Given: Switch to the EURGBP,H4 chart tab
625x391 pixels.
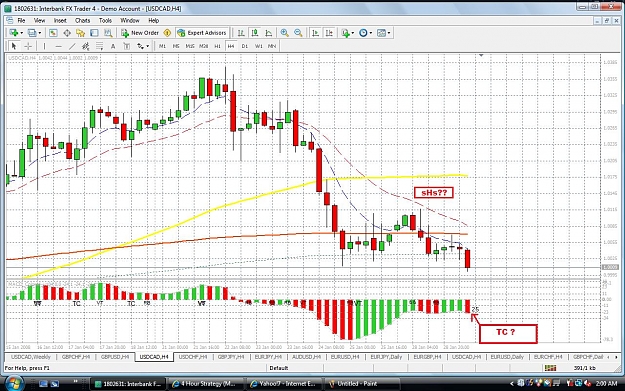Looking at the screenshot, I should (x=427, y=357).
